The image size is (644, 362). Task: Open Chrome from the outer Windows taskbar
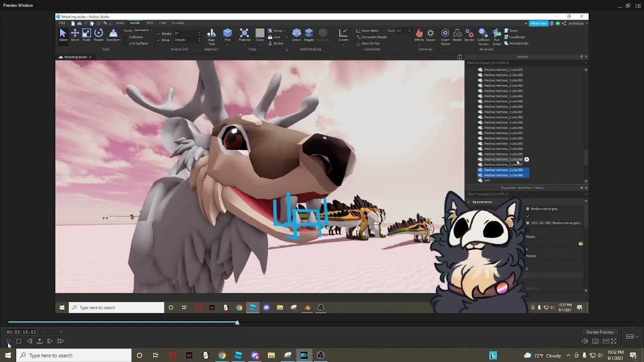tap(222, 355)
